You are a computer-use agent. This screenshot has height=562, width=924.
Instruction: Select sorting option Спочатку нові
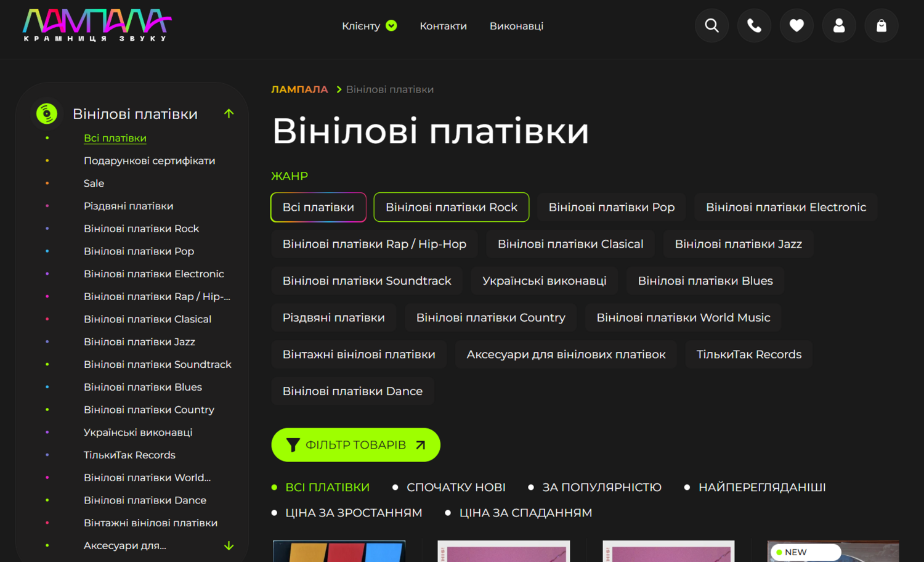coord(455,487)
